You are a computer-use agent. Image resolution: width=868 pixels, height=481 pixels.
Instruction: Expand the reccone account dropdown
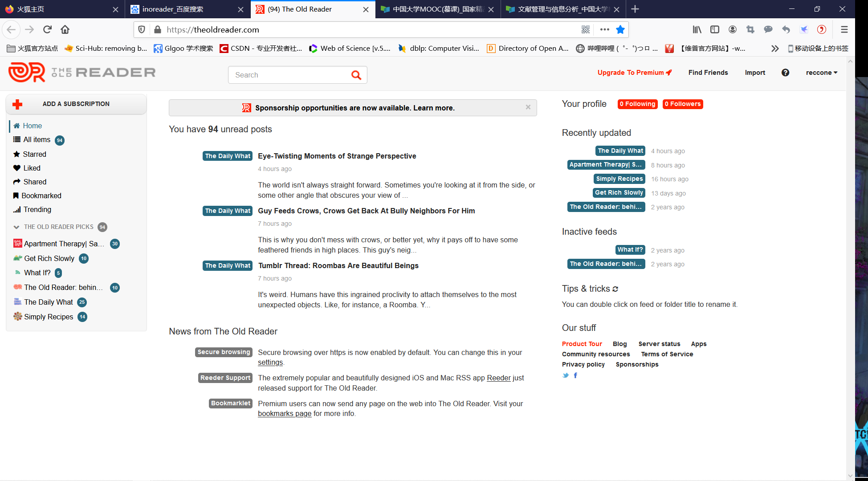point(821,72)
